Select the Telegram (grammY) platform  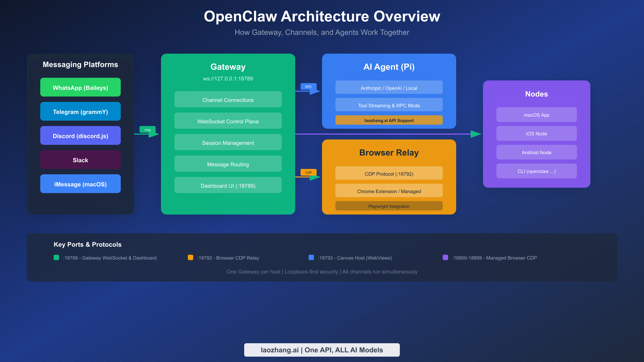point(80,112)
